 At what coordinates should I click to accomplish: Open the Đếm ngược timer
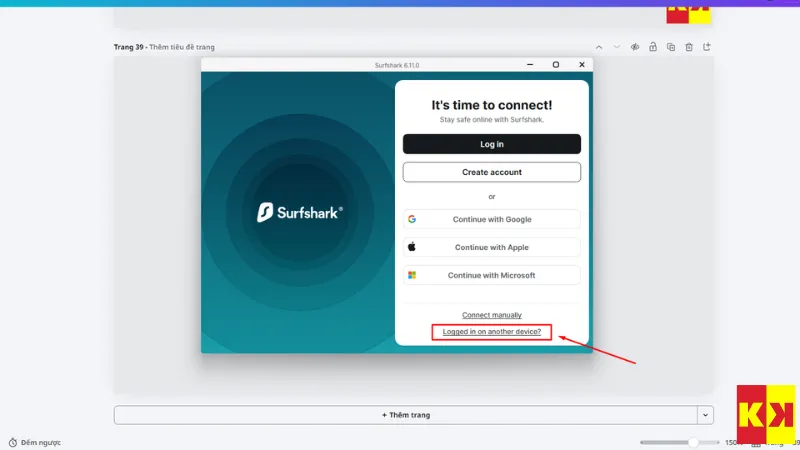point(35,442)
